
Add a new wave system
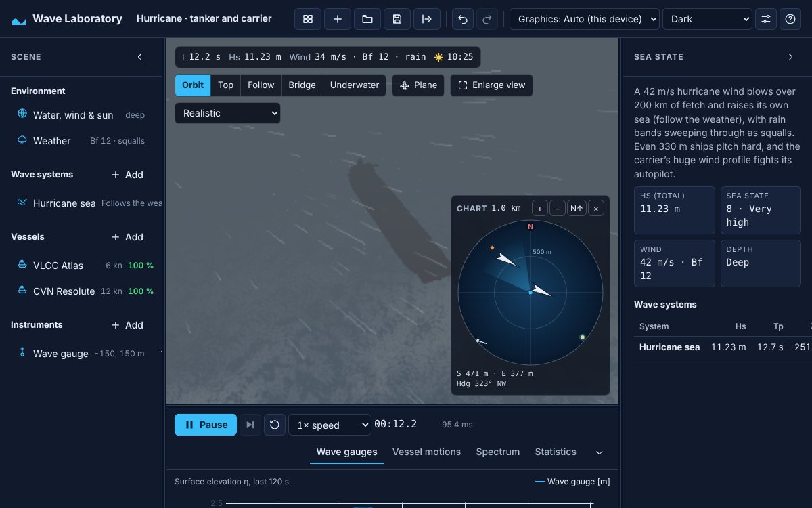(x=128, y=175)
